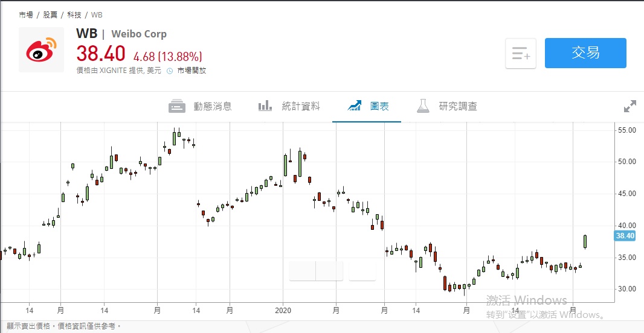Screen dimensions: 644x333
Task: Switch to the 統計資料 tab label
Action: coord(301,106)
